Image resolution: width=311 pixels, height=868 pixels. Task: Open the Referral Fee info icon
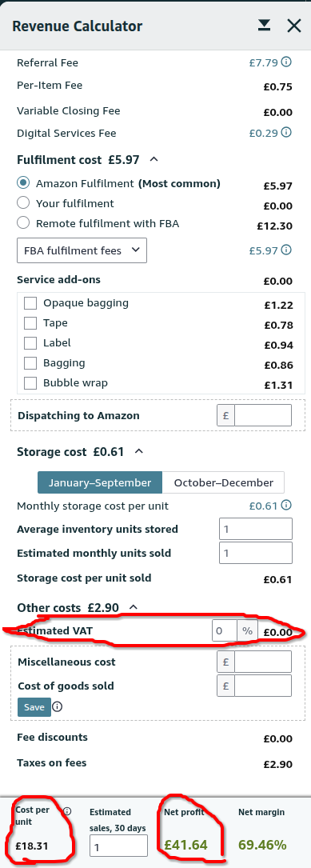pos(286,62)
